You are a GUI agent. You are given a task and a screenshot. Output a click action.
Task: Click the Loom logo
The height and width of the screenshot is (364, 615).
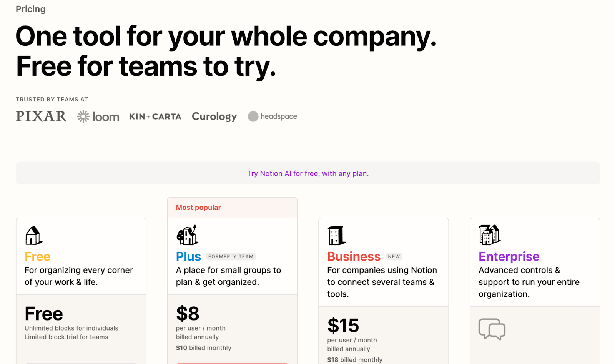[x=98, y=116]
